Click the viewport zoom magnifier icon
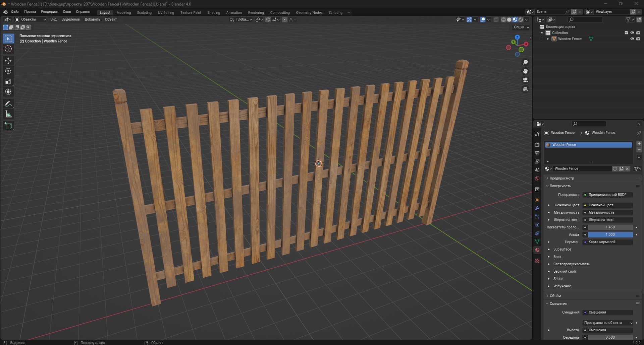 click(x=525, y=62)
